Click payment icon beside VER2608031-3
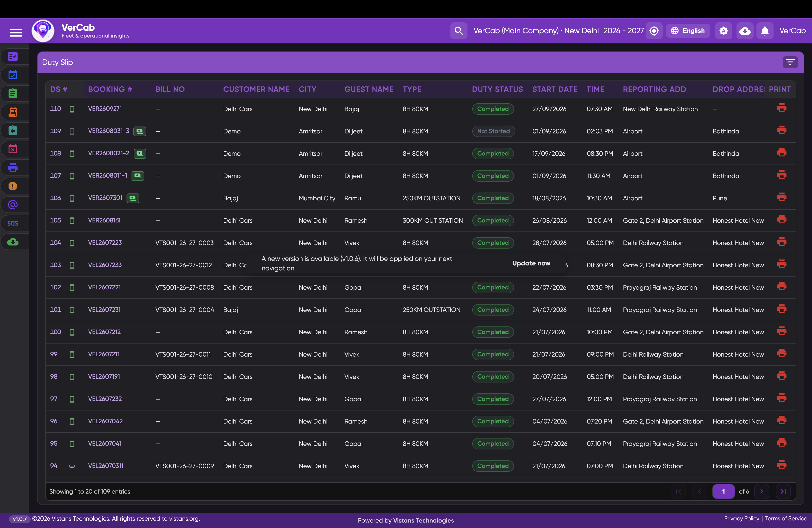The height and width of the screenshot is (528, 812). pos(140,131)
